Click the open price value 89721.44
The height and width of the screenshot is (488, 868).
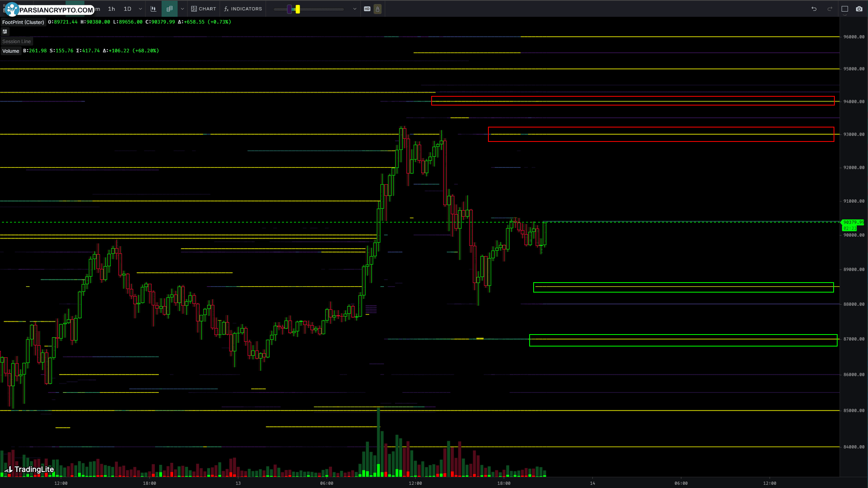[x=66, y=22]
